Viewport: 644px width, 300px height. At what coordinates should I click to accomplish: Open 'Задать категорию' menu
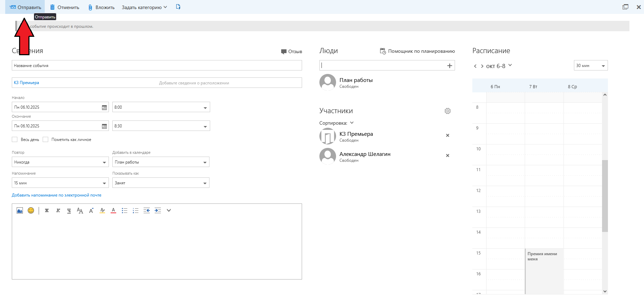pos(144,7)
